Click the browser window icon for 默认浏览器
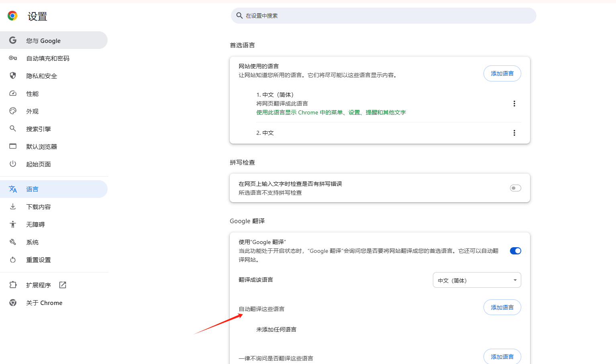616x364 pixels. (13, 146)
